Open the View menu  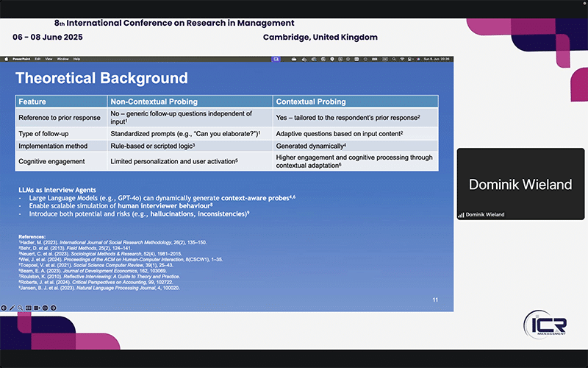point(49,58)
